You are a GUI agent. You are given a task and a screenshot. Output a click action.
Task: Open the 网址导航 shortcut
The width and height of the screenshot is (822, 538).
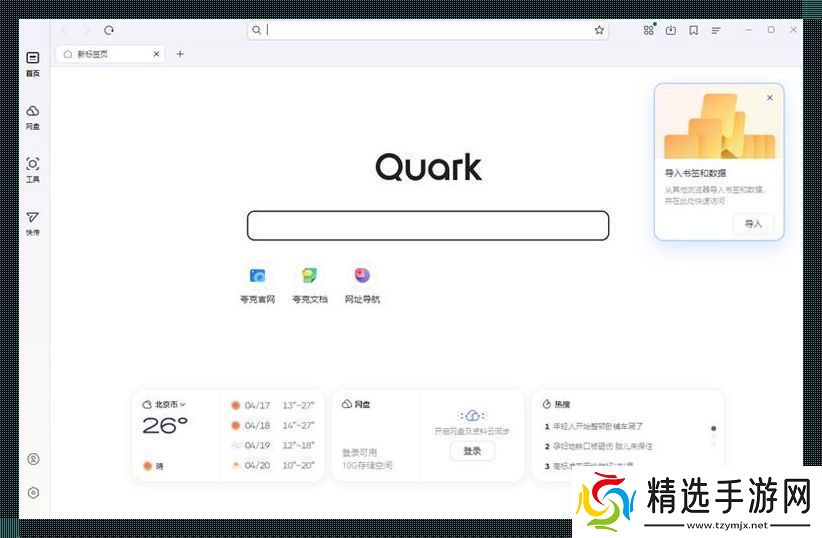coord(362,285)
